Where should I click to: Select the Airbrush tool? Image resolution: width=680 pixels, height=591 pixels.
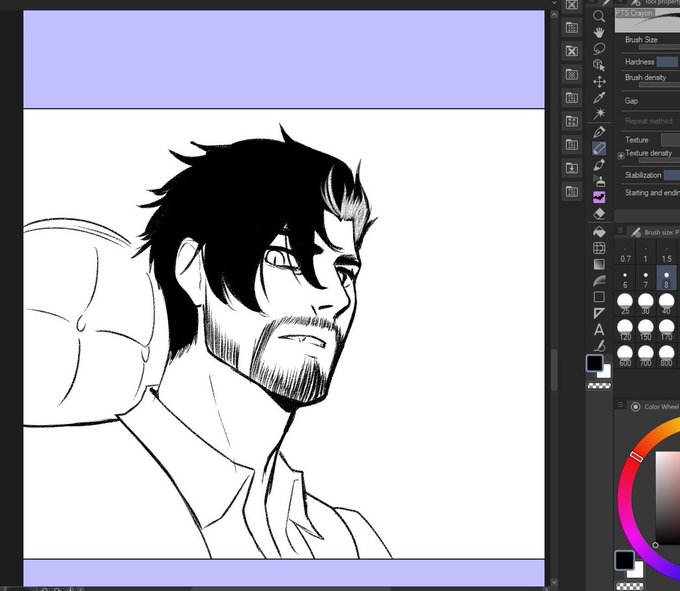(599, 181)
